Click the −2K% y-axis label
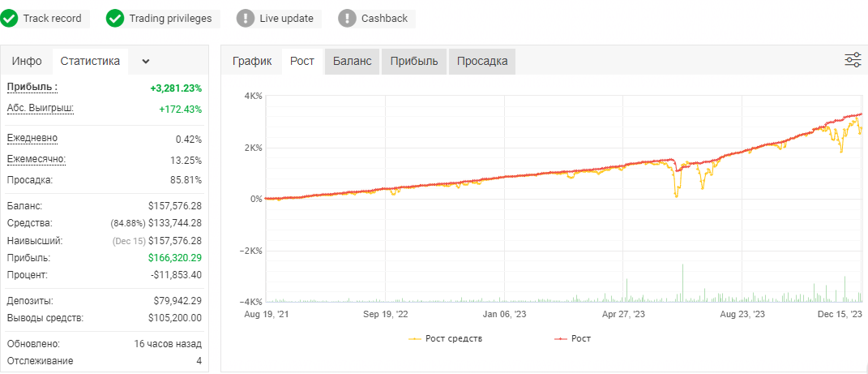Viewport: 868px width, 374px height. (x=250, y=251)
